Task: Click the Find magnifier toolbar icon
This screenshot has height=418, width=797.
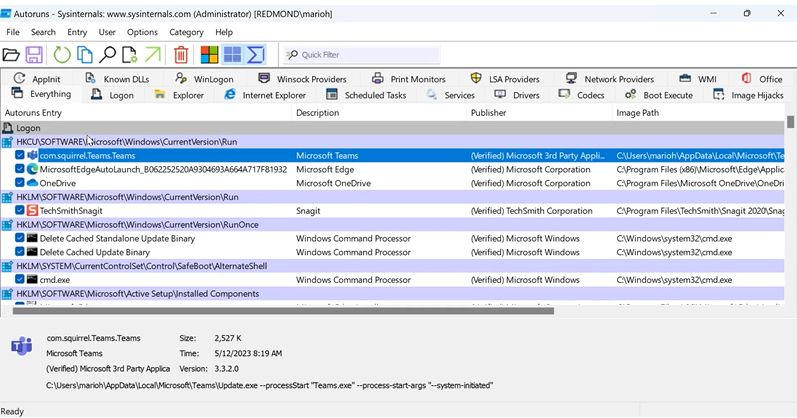Action: [x=107, y=54]
